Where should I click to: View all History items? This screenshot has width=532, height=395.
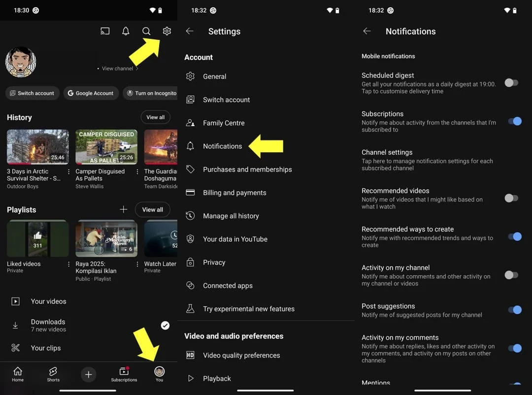(155, 117)
